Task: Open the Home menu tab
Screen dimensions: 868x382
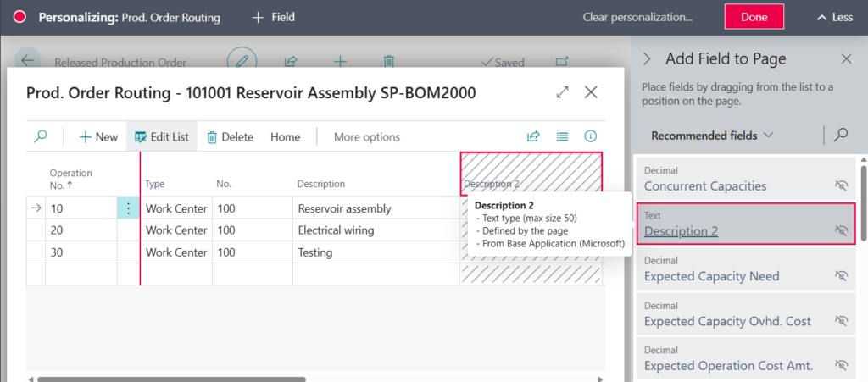Action: pyautogui.click(x=286, y=136)
